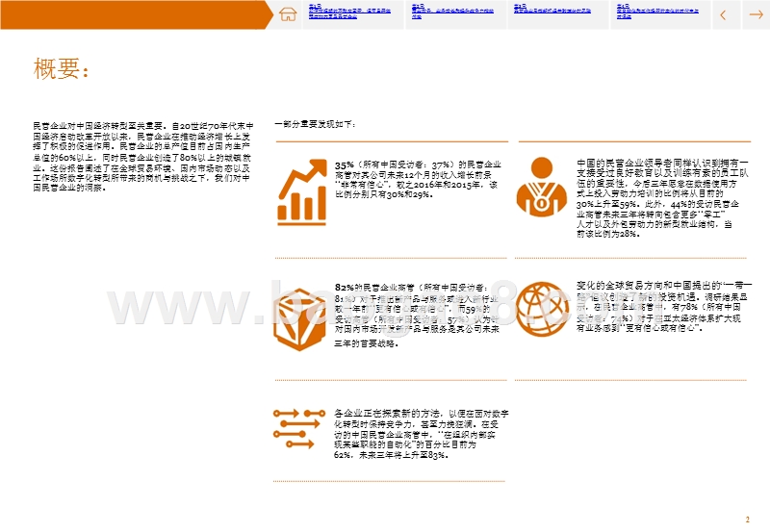770x532 pixels.
Task: Click the home icon in the navigation bar
Action: point(288,14)
